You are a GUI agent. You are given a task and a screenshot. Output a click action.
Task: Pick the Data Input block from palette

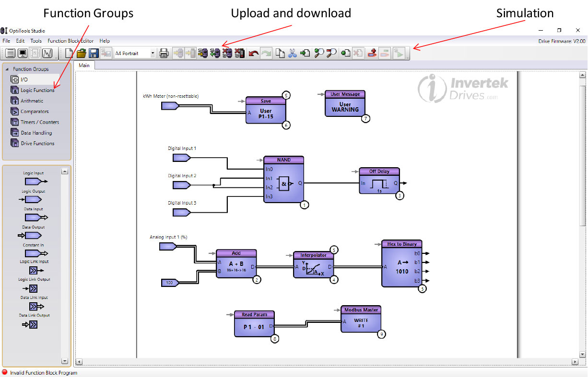36,217
